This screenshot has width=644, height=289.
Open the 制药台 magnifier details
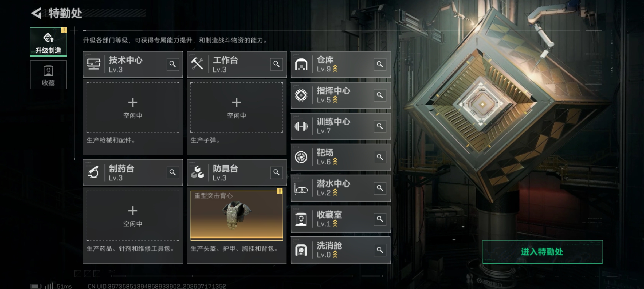pyautogui.click(x=172, y=172)
